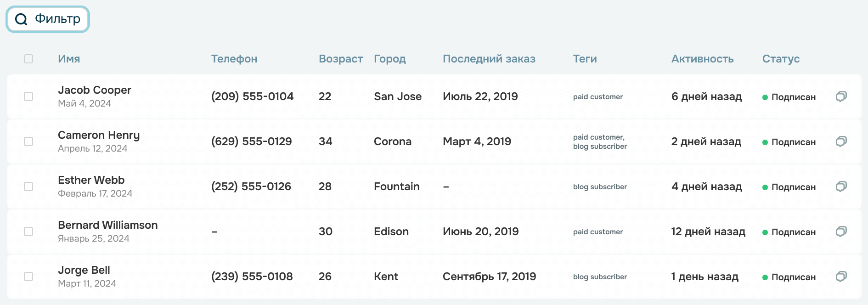
Task: Click last order date Июль 22, 2019
Action: 480,96
